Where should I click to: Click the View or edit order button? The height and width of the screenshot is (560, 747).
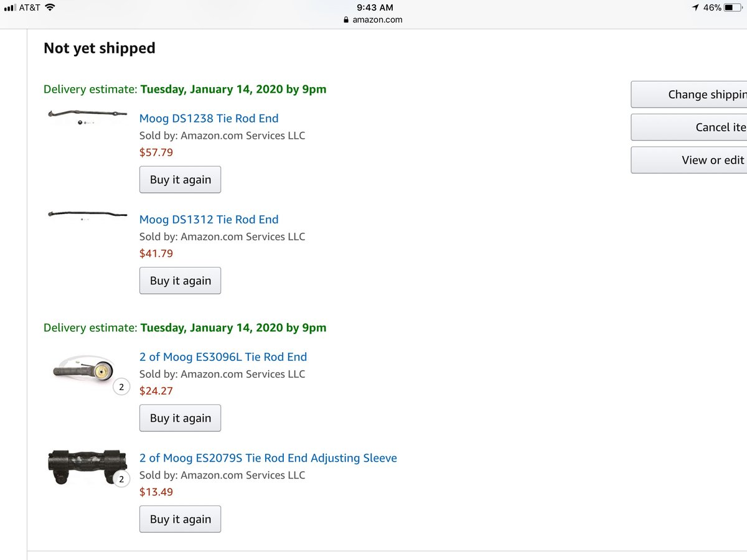tap(689, 160)
